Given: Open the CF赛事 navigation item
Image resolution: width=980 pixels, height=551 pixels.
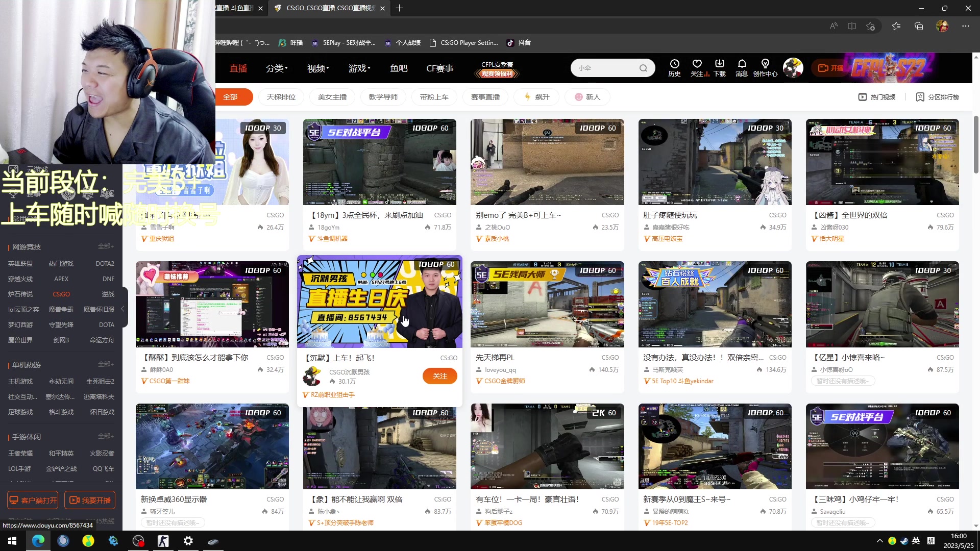Looking at the screenshot, I should point(439,68).
